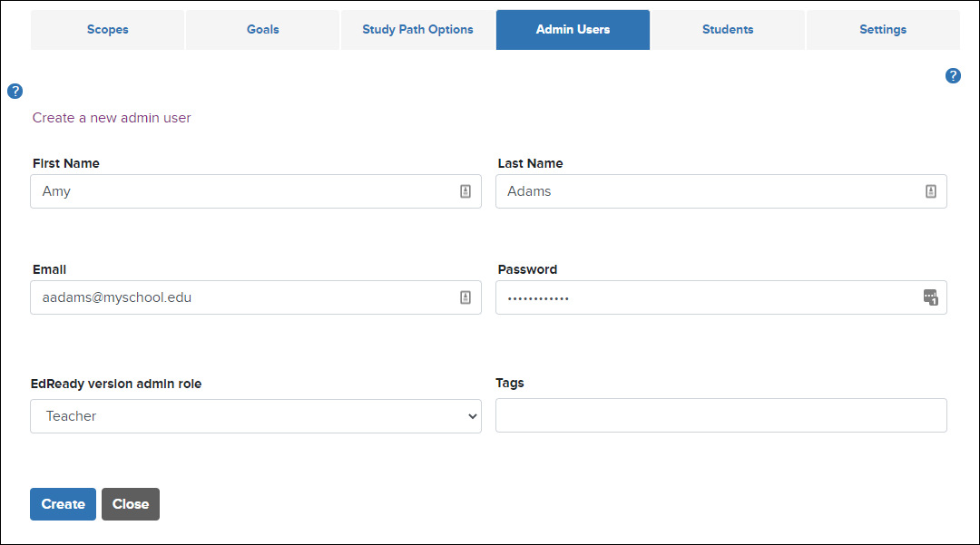Expand the EdReady version admin role dropdown

(x=256, y=416)
